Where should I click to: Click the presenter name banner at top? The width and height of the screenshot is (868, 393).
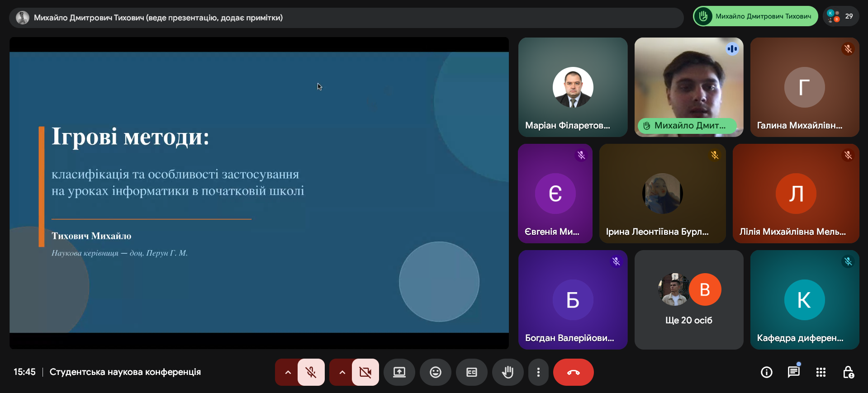(346, 18)
